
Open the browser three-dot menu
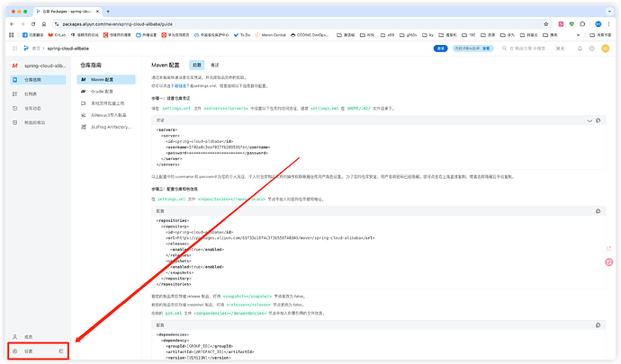coord(609,24)
